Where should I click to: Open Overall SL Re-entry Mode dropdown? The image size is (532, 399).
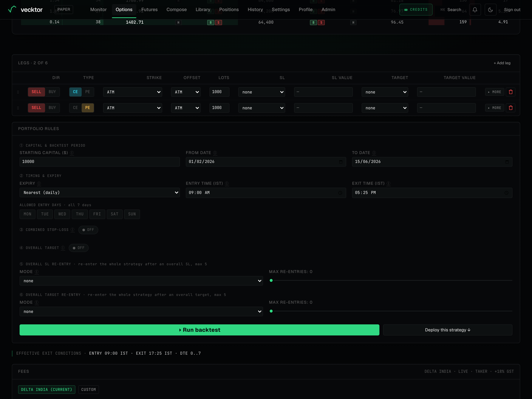(x=141, y=281)
